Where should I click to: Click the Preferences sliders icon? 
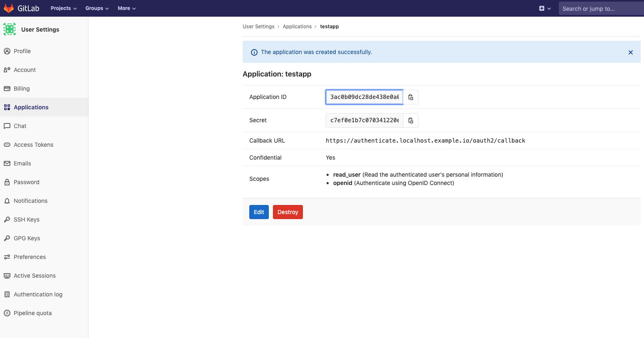7,257
